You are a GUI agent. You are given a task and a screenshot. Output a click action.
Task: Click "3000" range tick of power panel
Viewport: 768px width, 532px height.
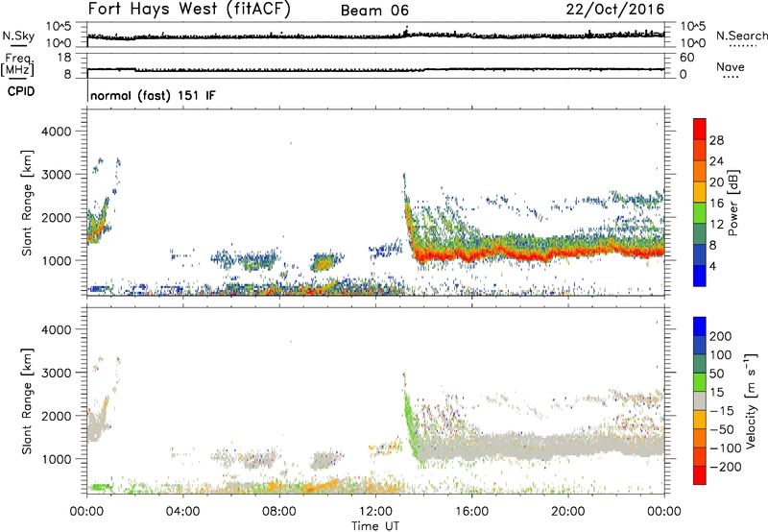tap(57, 175)
